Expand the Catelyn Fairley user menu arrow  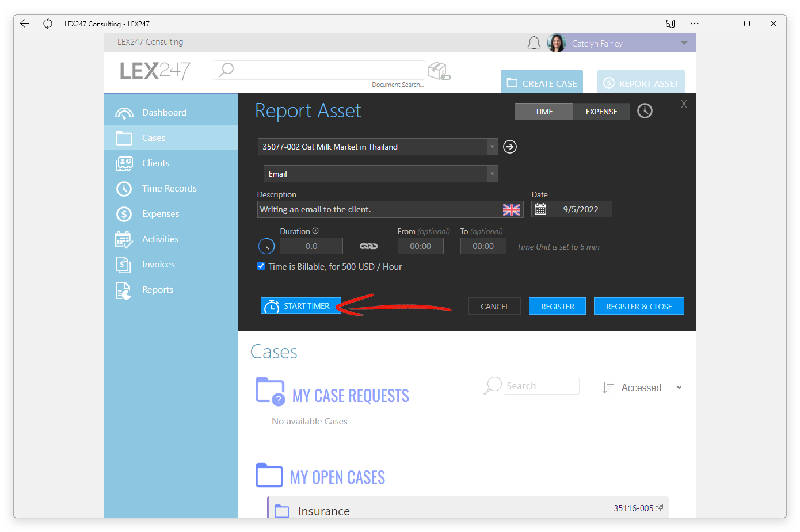click(684, 43)
